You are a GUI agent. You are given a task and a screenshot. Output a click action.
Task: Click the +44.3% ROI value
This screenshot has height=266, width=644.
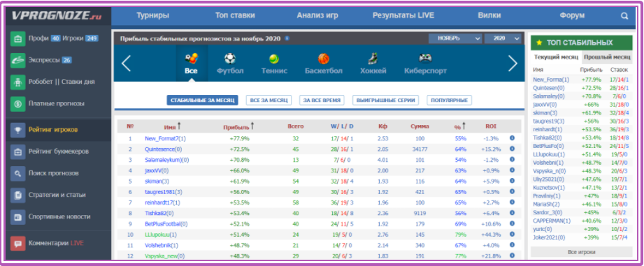491,235
